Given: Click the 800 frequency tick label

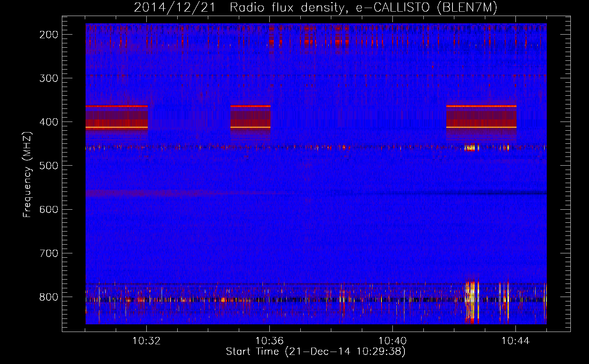Looking at the screenshot, I should [48, 297].
